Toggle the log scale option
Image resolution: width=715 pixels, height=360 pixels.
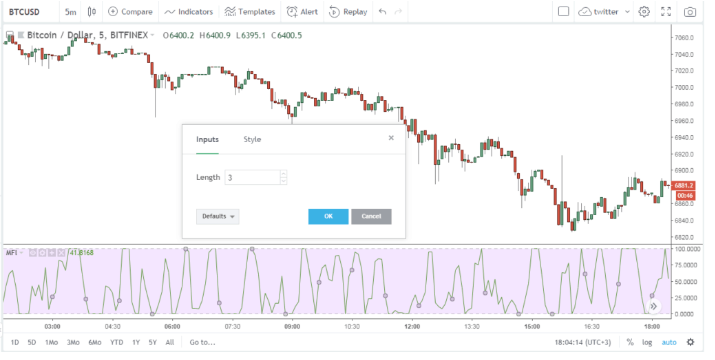point(647,342)
